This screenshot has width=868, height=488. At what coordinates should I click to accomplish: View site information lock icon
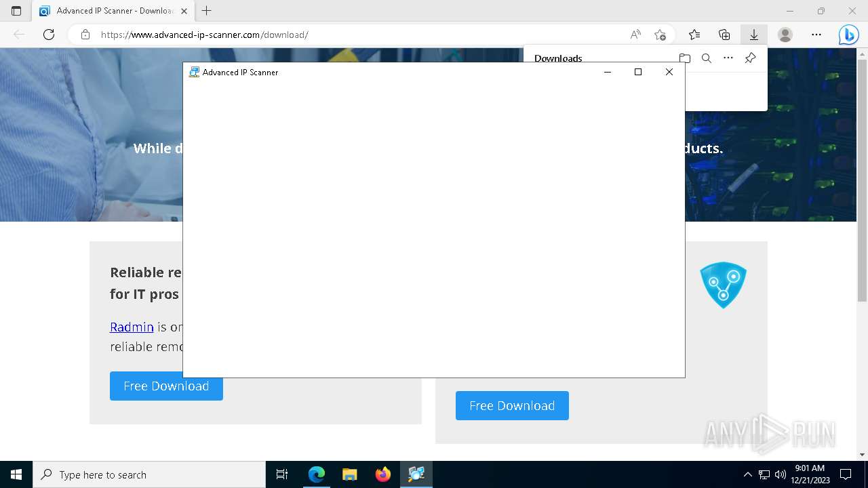tap(85, 35)
